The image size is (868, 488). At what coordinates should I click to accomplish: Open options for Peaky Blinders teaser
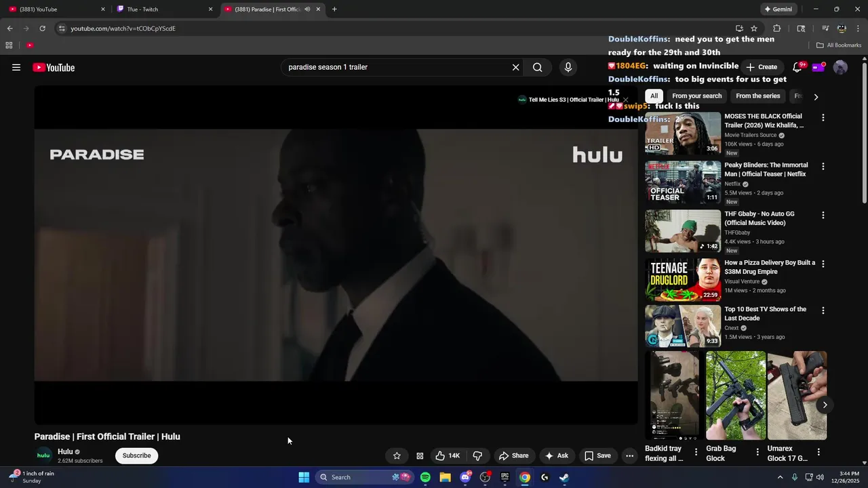pyautogui.click(x=823, y=167)
